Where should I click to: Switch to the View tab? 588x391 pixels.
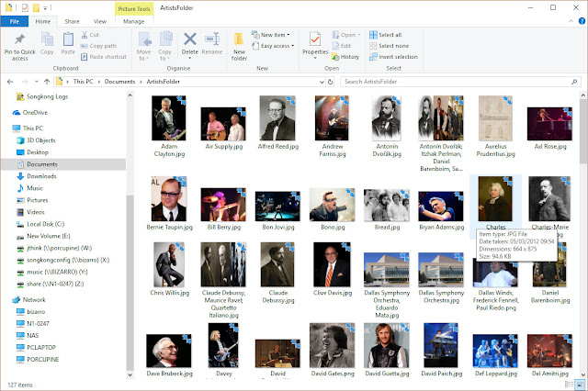[x=100, y=21]
